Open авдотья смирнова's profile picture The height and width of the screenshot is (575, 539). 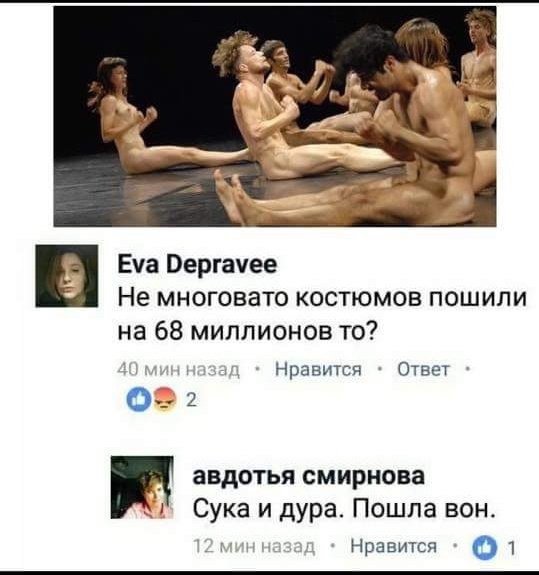click(142, 487)
